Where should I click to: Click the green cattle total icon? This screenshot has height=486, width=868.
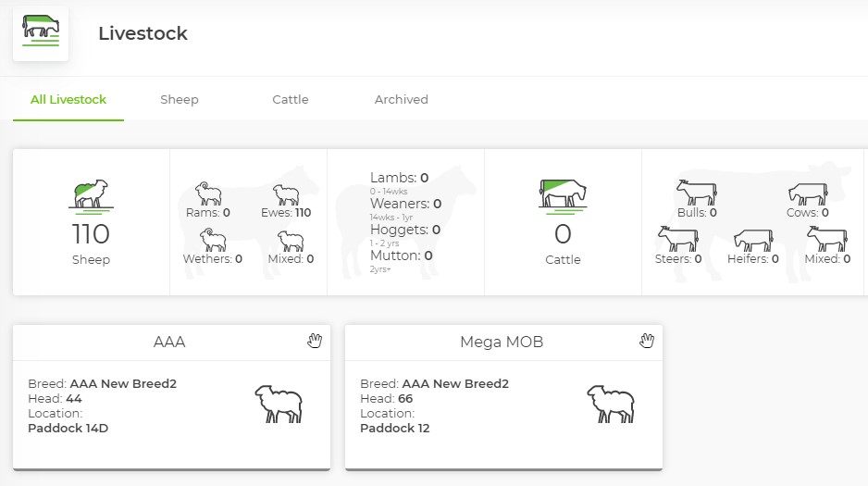click(x=563, y=194)
